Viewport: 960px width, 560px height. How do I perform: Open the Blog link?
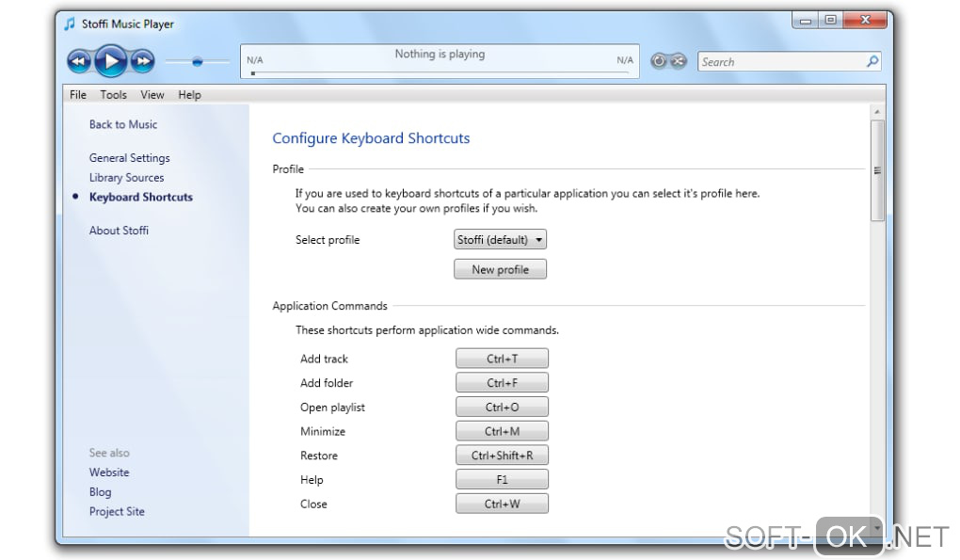point(100,492)
